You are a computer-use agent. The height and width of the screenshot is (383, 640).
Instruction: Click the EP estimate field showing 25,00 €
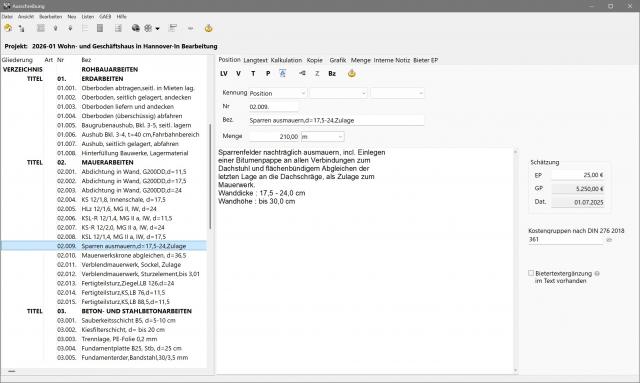(x=578, y=175)
